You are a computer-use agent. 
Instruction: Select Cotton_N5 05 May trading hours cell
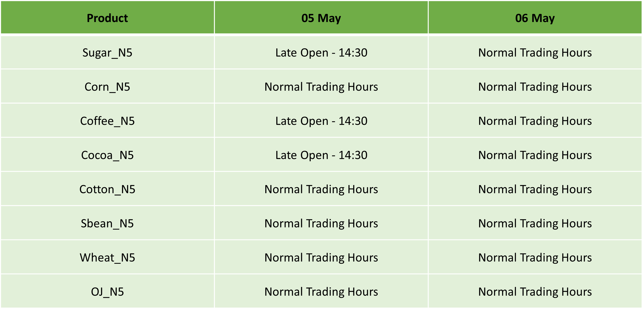321,189
